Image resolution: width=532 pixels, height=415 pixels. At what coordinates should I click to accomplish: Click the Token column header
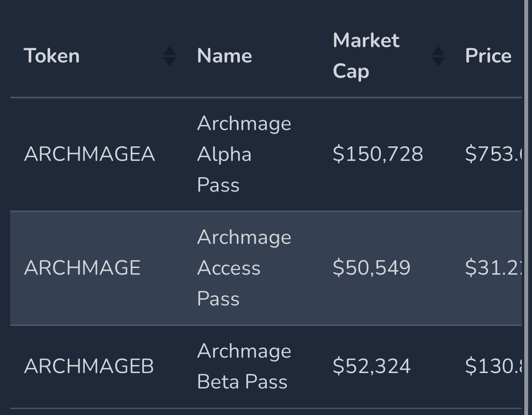(x=52, y=56)
